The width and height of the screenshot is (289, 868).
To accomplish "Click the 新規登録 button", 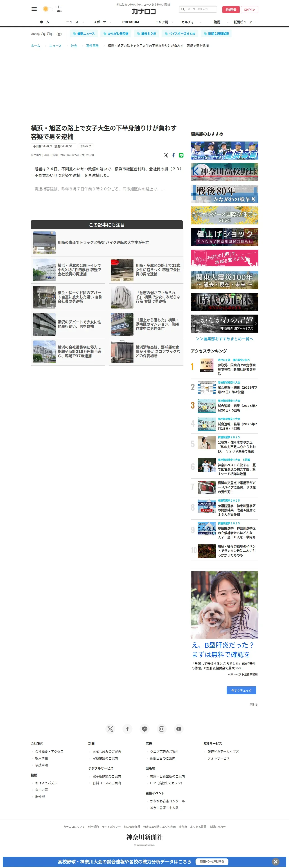I will pyautogui.click(x=231, y=9).
